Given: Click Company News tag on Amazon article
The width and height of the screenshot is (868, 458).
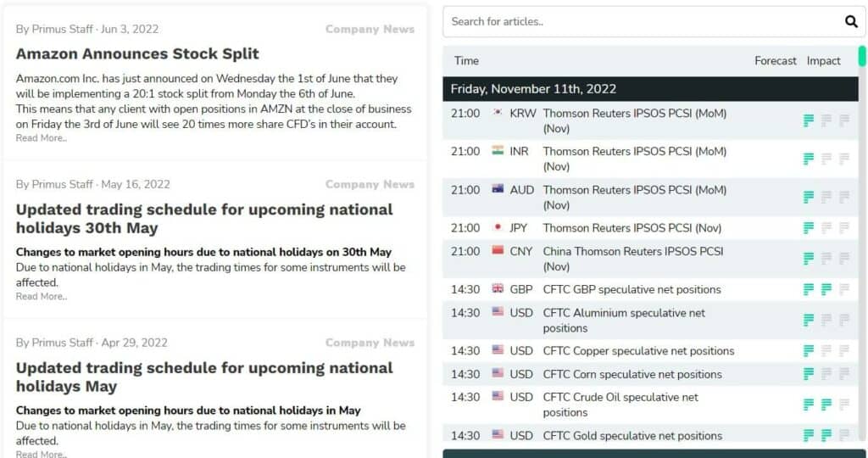Looking at the screenshot, I should 370,29.
